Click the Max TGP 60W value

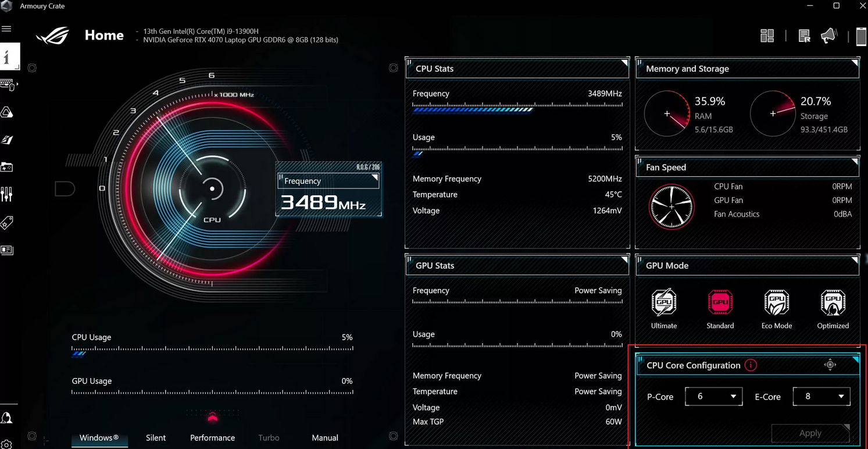tap(613, 422)
